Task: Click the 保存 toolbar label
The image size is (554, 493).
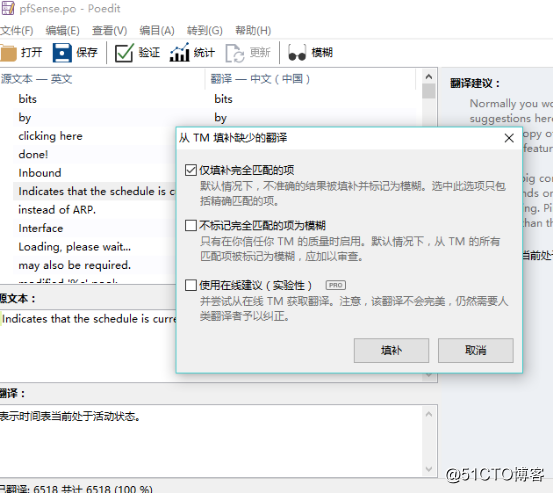Action: point(87,53)
